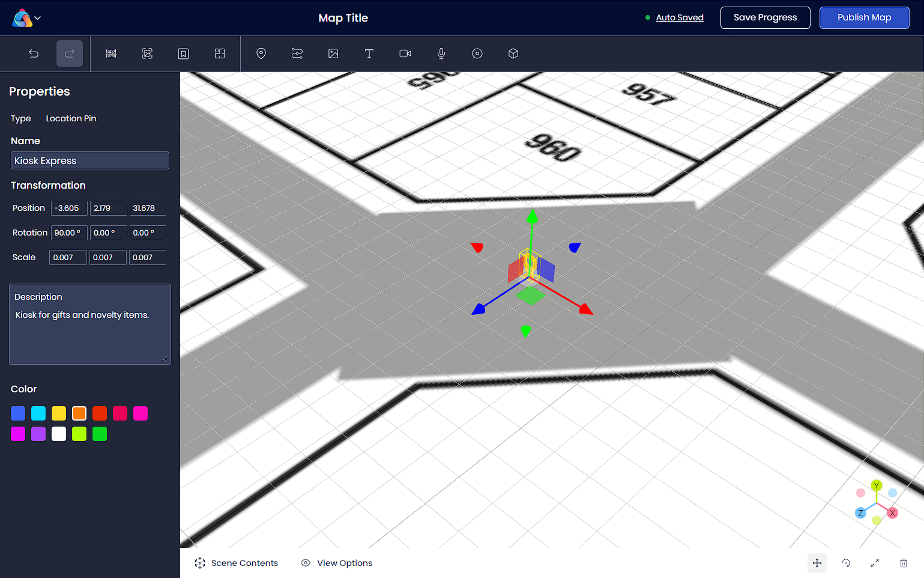Select the 3D cube model tool

pos(513,53)
